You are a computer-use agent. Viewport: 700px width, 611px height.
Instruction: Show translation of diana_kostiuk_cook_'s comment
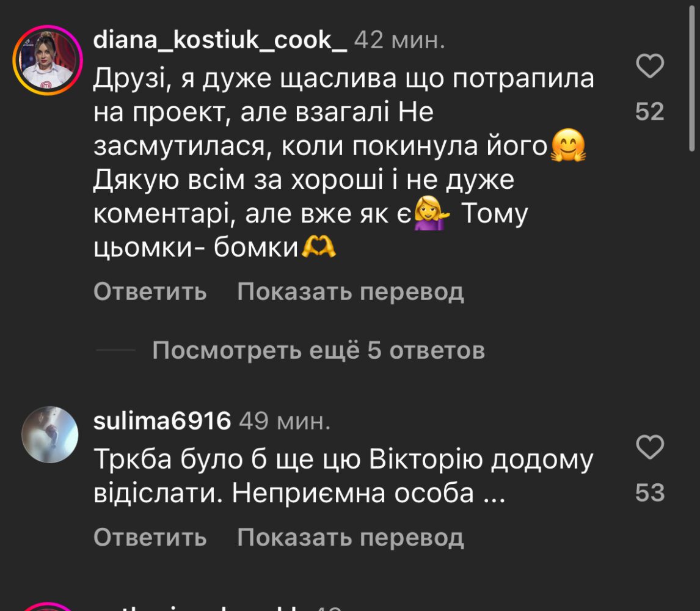351,292
